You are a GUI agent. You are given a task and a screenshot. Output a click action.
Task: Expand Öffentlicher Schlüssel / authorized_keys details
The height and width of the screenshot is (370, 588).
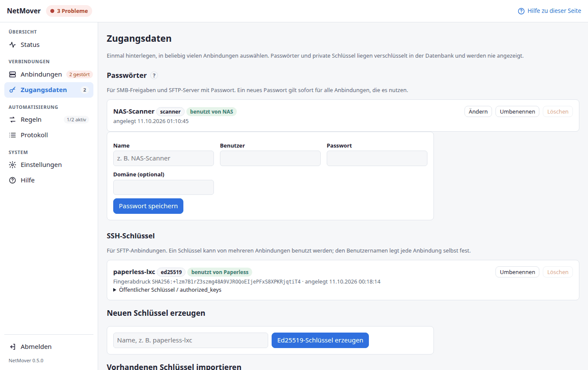pyautogui.click(x=167, y=290)
